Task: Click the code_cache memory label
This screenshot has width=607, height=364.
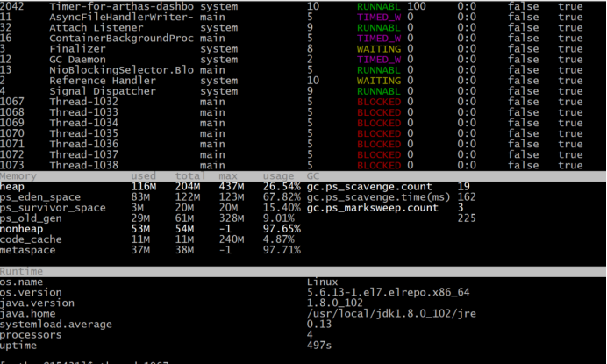Action: 32,239
